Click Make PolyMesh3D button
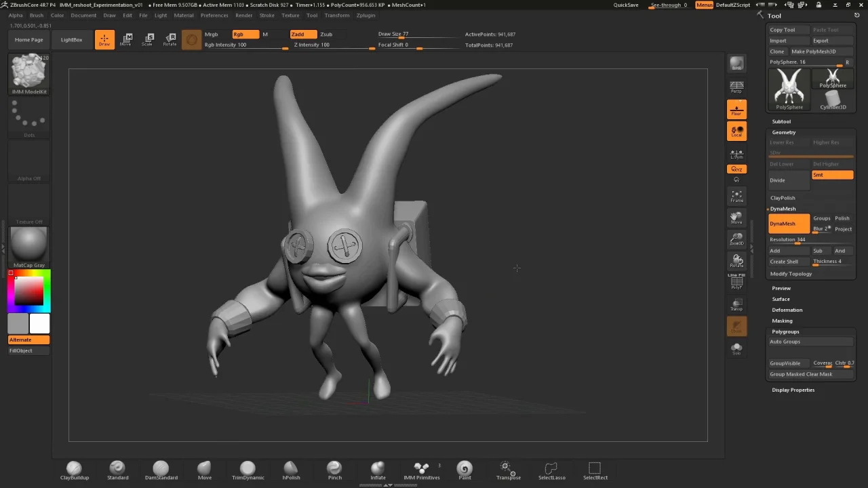 (x=821, y=52)
